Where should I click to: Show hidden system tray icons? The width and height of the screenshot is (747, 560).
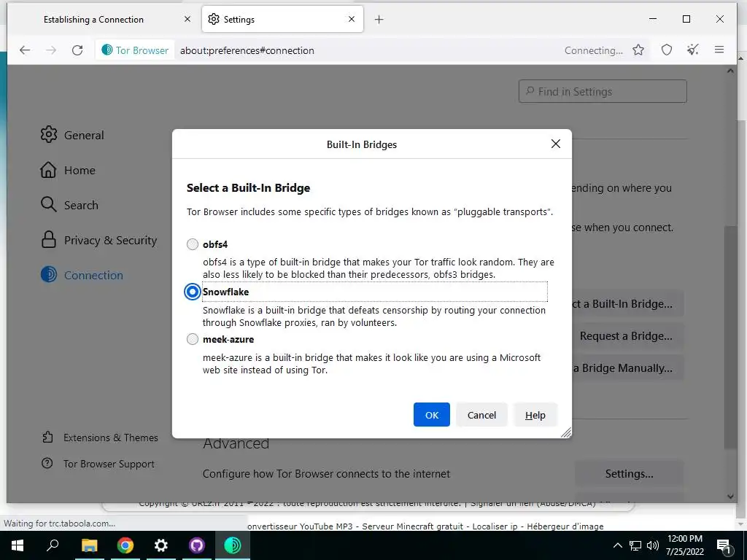pyautogui.click(x=617, y=545)
